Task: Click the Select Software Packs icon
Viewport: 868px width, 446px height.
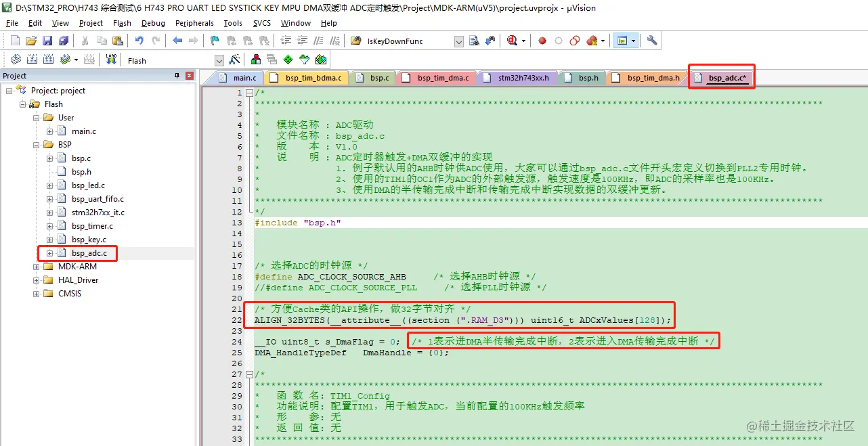Action: (x=304, y=60)
